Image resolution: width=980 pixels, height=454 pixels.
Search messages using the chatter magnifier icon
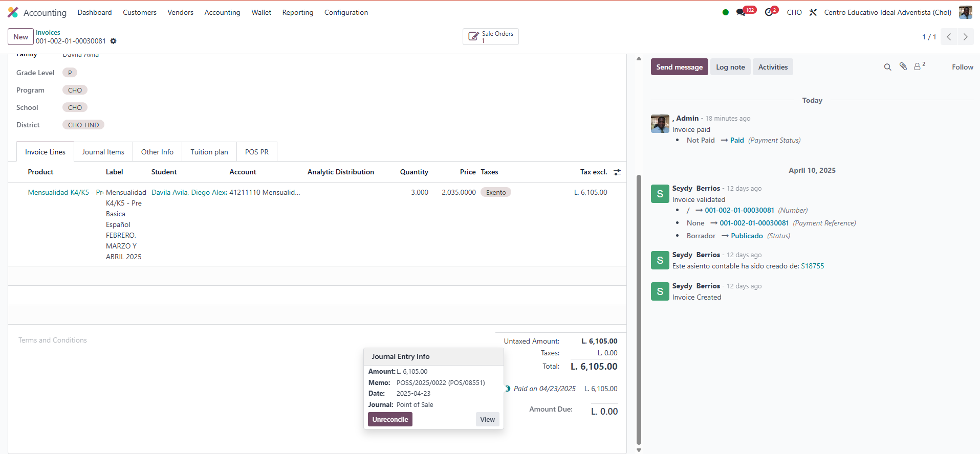[887, 67]
